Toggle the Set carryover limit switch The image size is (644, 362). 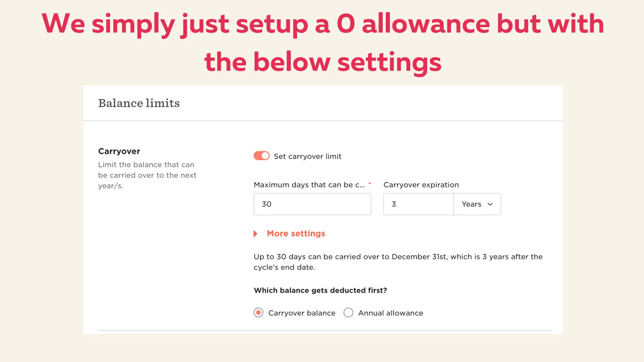(262, 156)
